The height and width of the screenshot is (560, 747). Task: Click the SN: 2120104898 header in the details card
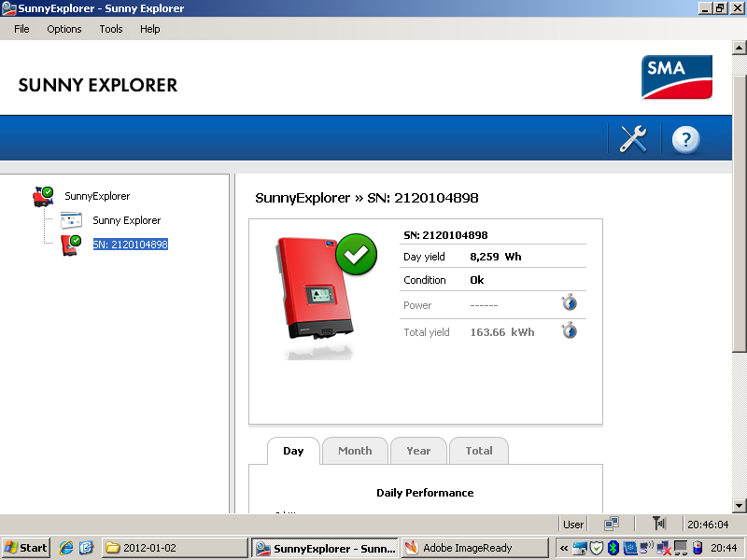pos(445,235)
